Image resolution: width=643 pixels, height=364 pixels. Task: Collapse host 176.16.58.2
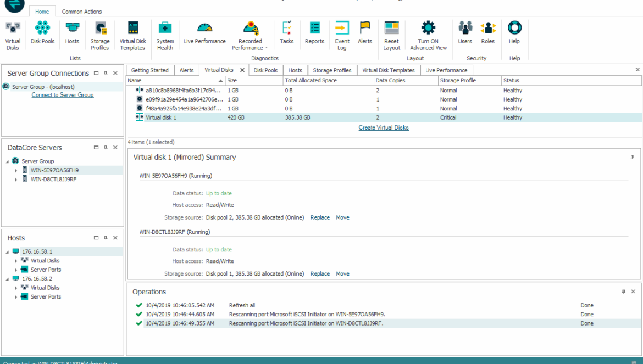7,279
